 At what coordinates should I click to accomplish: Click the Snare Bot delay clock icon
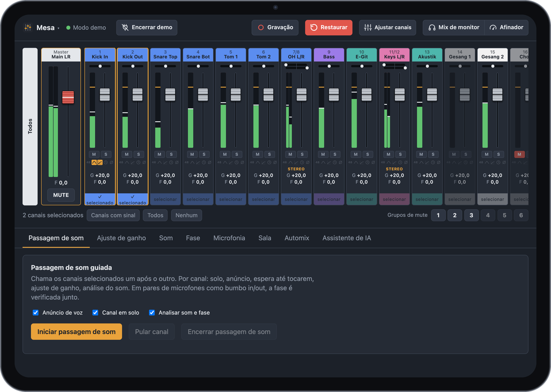pyautogui.click(x=203, y=163)
